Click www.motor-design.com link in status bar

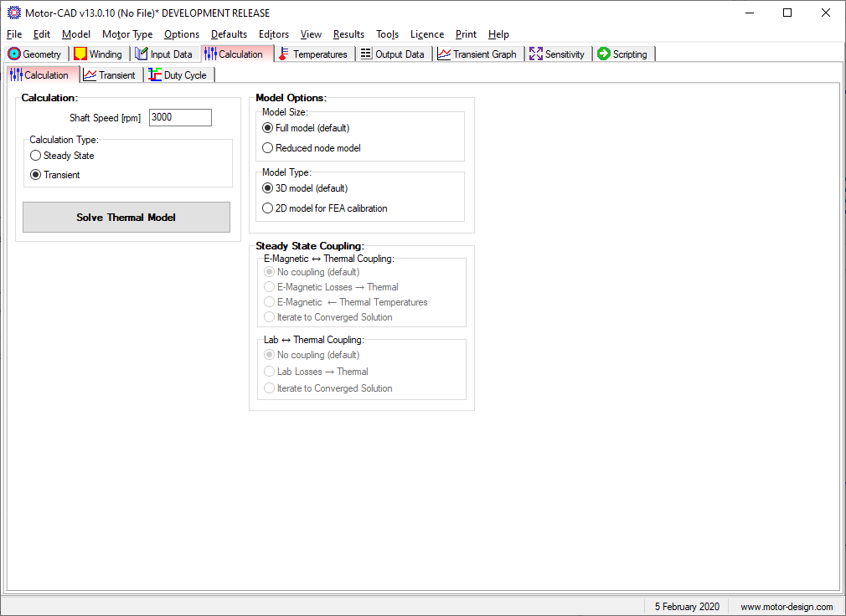pyautogui.click(x=787, y=607)
